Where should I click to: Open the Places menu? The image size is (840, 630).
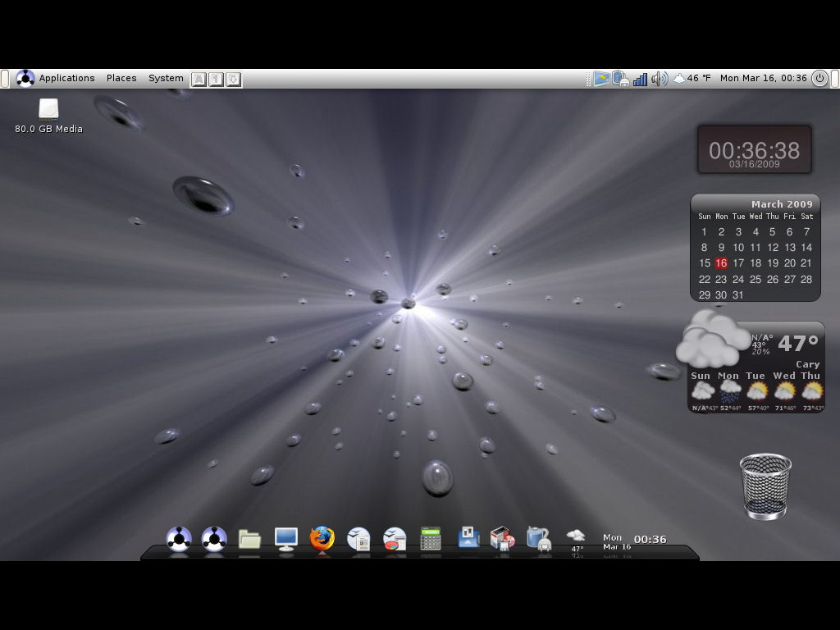121,79
